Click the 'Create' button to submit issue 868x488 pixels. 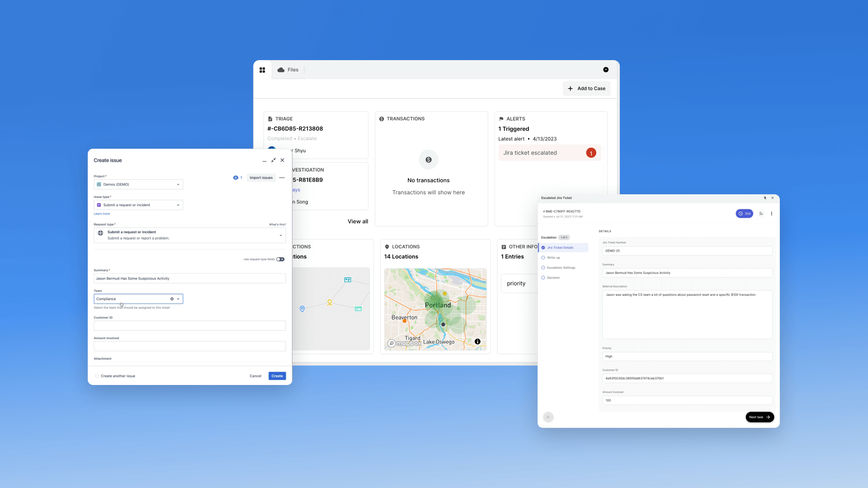[x=277, y=375]
